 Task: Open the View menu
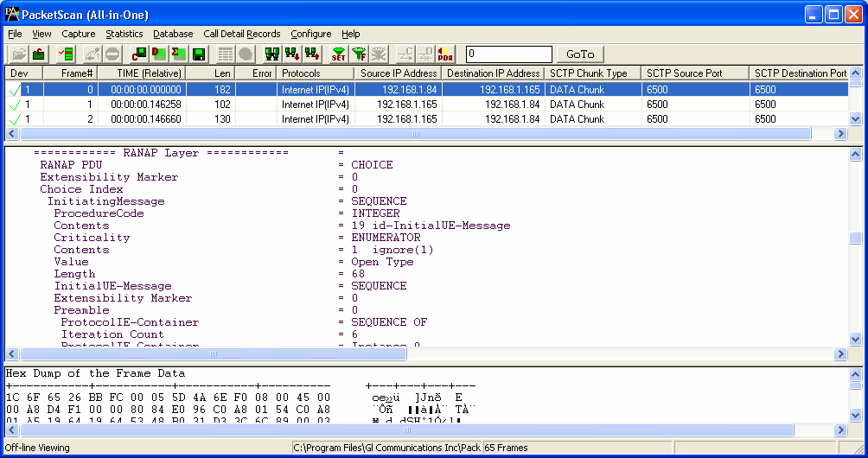[x=41, y=34]
